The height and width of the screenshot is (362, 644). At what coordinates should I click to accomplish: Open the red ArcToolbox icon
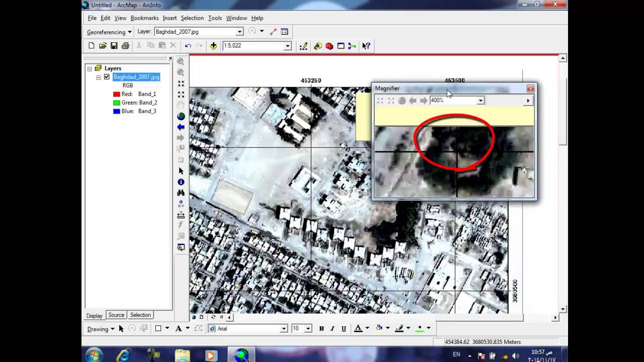(x=330, y=46)
